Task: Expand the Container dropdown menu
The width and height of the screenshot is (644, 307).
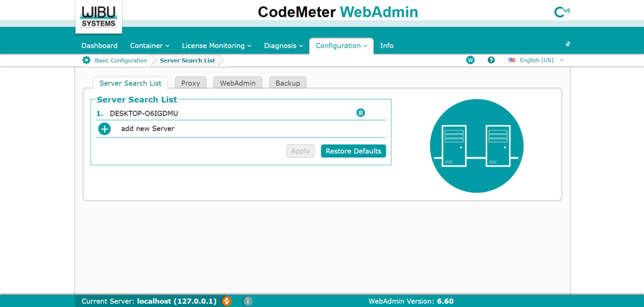Action: (149, 46)
